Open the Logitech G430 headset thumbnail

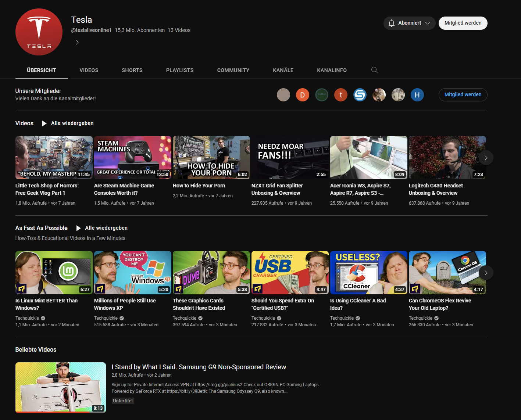point(447,158)
